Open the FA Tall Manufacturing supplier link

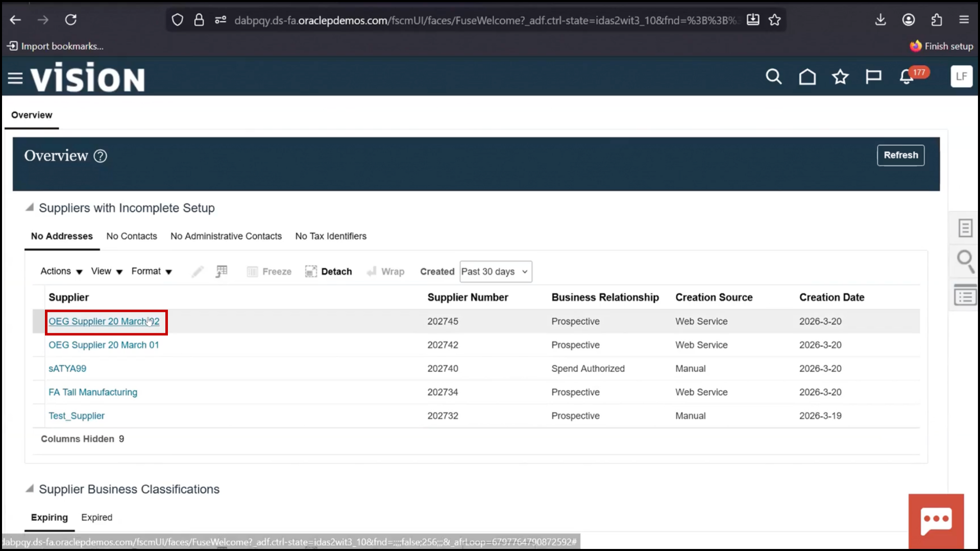tap(93, 392)
